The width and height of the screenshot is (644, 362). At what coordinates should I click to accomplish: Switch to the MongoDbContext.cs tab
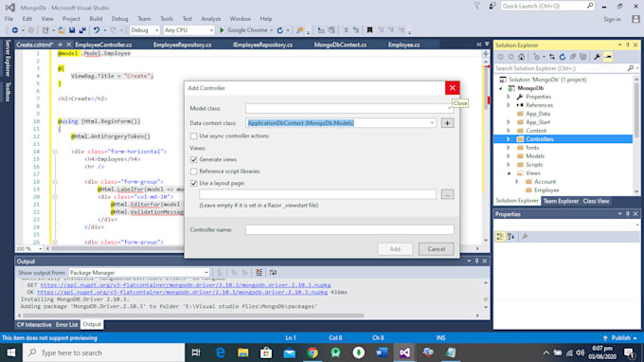pos(340,45)
